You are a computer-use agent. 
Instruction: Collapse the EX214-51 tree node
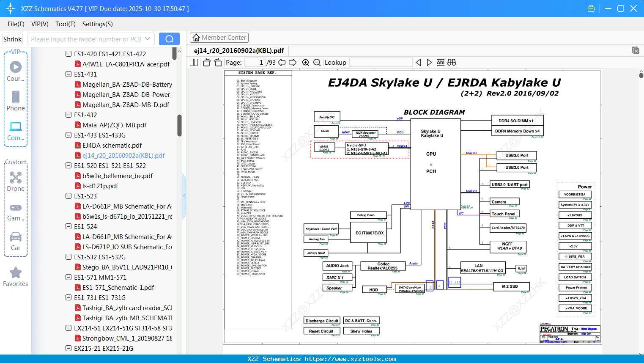pyautogui.click(x=69, y=328)
